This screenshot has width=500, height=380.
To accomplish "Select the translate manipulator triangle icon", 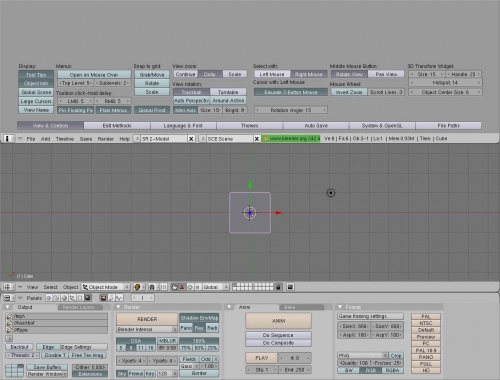I will [182, 287].
